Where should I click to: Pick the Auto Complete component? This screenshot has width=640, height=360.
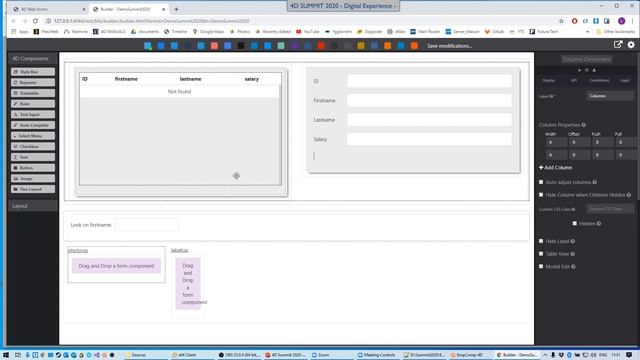(x=33, y=125)
